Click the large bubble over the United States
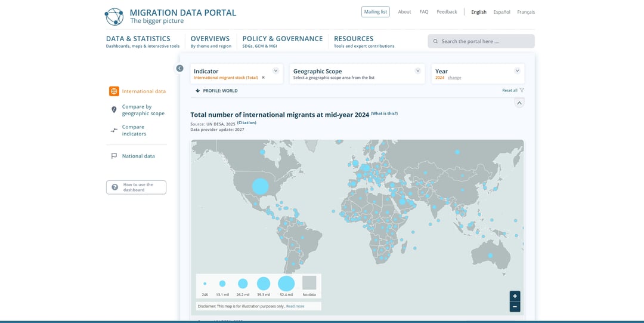Screen dimensions: 644x323 261,186
